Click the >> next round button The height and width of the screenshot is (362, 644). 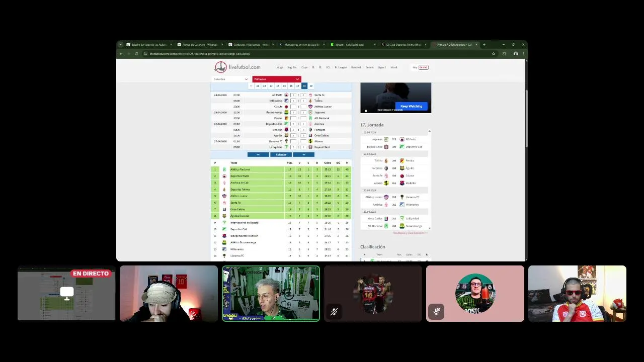(303, 155)
